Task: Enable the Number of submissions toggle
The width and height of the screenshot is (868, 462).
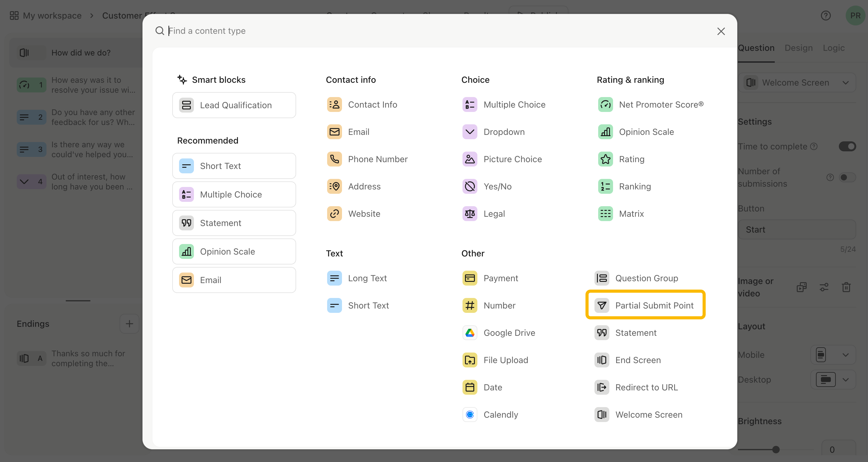Action: pos(847,177)
